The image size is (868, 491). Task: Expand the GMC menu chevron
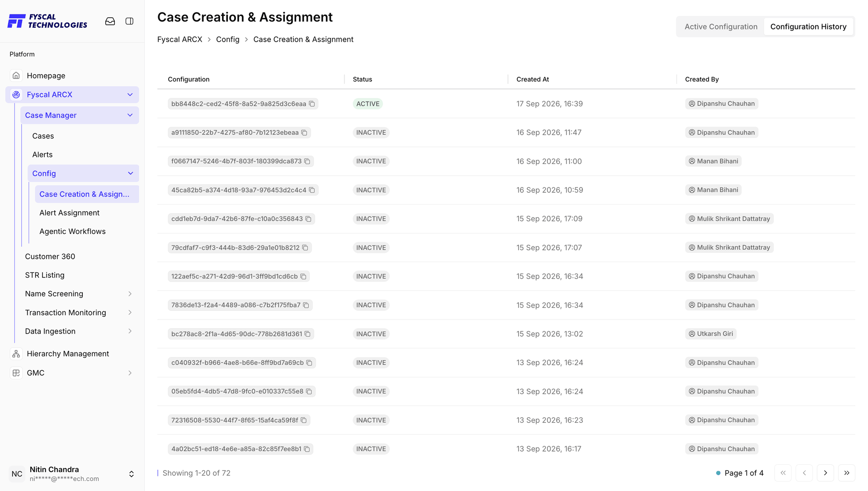(x=130, y=373)
